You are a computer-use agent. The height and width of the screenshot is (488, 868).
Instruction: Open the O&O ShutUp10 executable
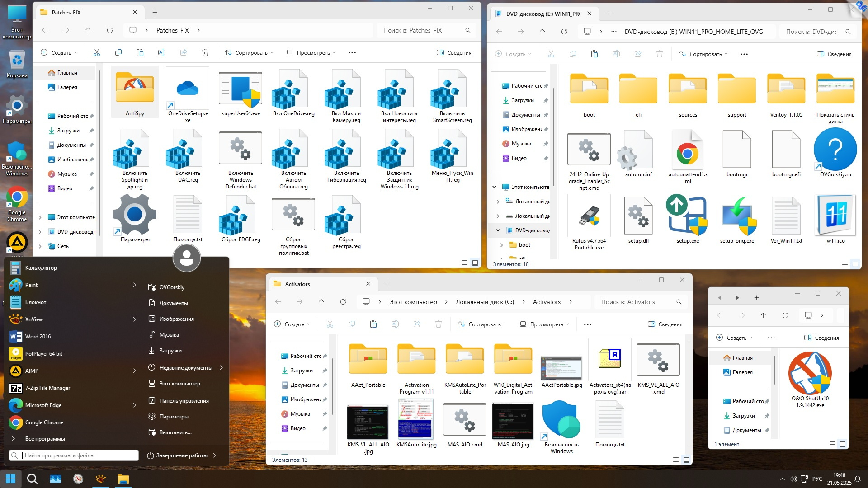pos(810,374)
